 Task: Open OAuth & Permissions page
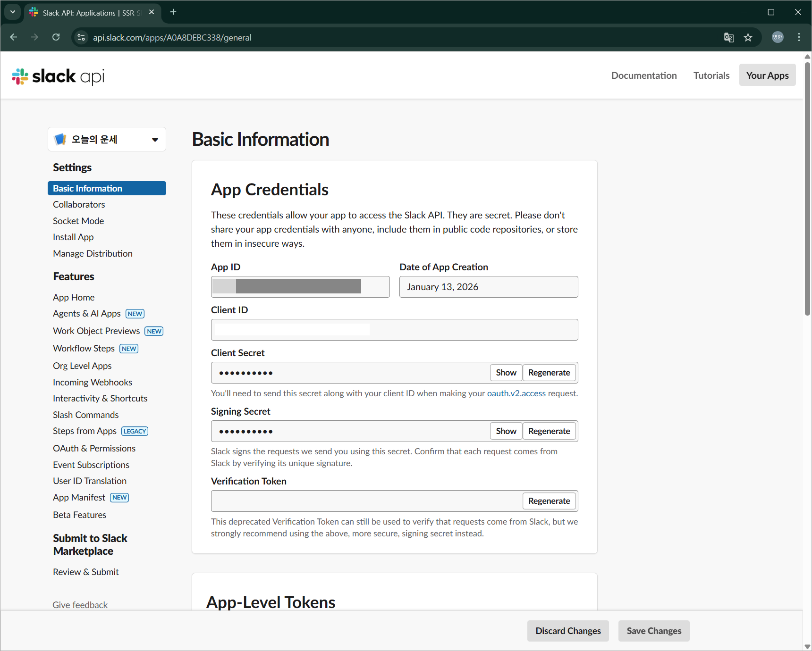[94, 448]
